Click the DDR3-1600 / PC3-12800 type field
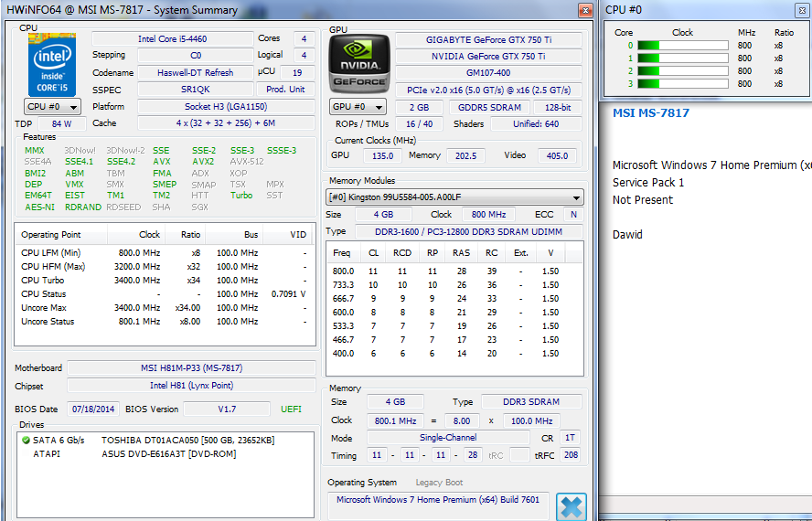 click(469, 232)
